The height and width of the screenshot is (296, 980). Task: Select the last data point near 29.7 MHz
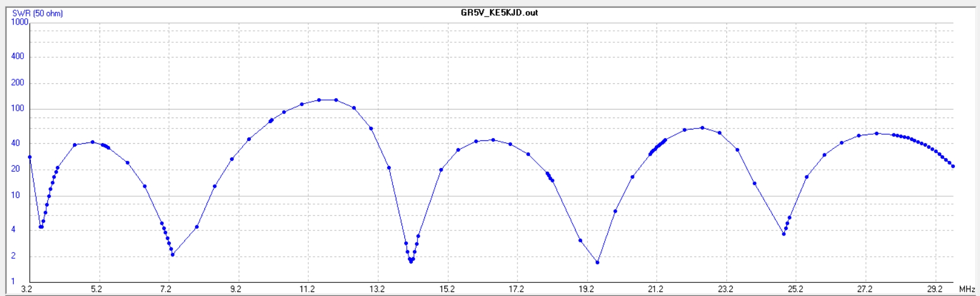pos(953,167)
